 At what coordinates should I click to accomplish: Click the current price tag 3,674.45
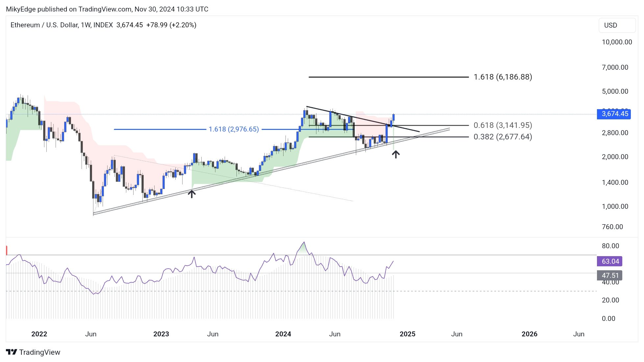pos(614,114)
